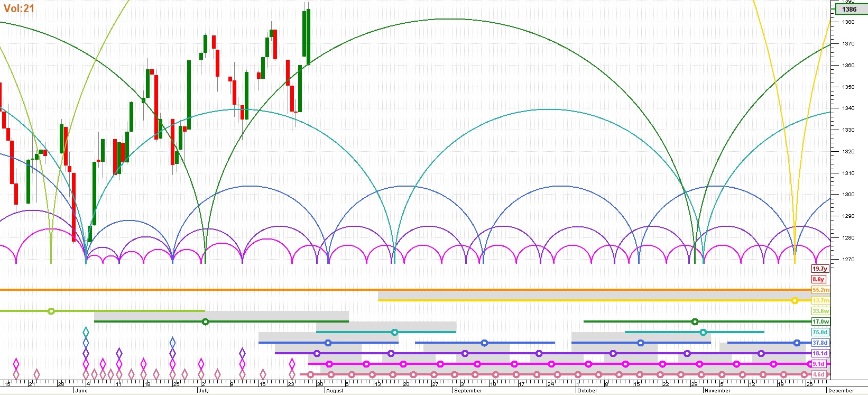The image size is (868, 395).
Task: Click the magenta 9.1d cycle label
Action: [819, 364]
